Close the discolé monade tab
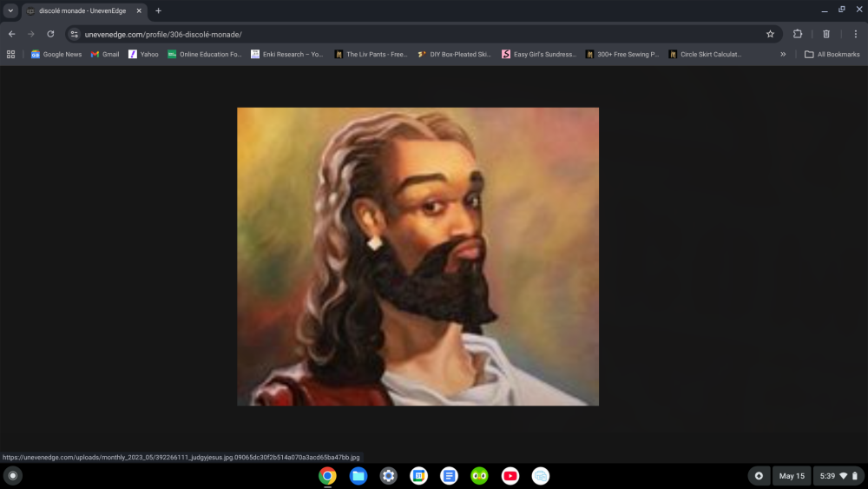 (139, 10)
